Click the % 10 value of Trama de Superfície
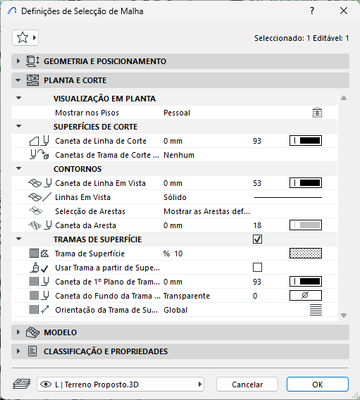Viewport: 360px width, 400px height. [173, 254]
